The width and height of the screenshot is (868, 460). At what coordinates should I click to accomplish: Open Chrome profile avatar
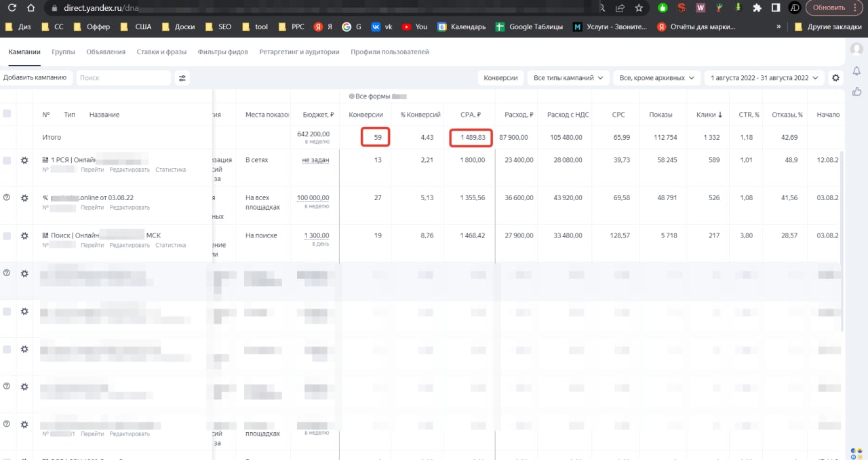795,8
